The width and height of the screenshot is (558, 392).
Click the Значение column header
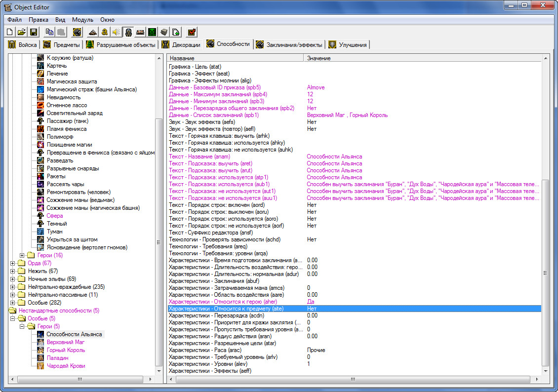422,58
